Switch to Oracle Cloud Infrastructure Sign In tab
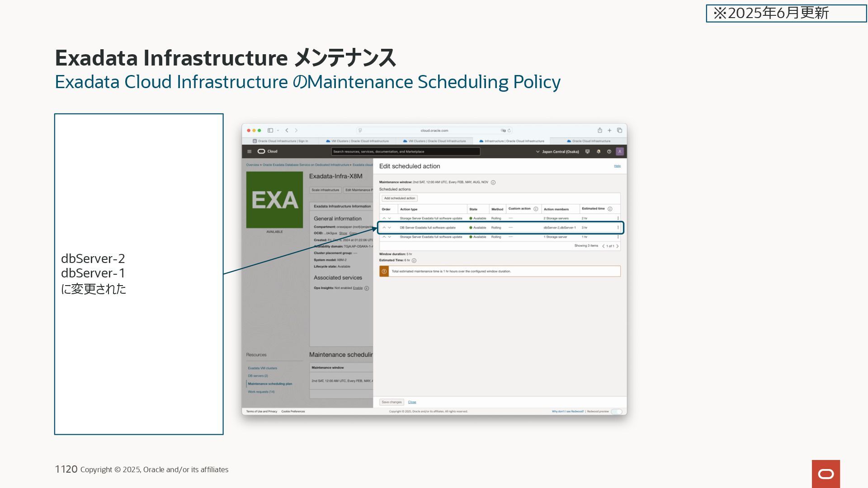Screen dimensions: 868x488 (280, 141)
